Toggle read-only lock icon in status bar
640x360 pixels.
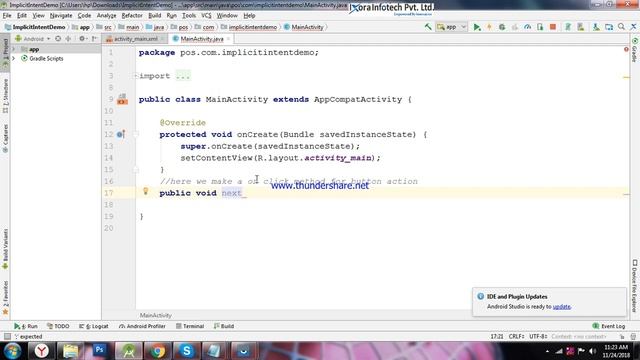tap(622, 336)
